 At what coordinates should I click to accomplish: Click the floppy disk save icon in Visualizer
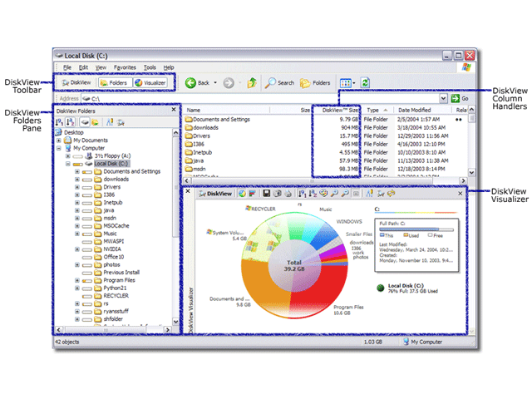pos(267,194)
